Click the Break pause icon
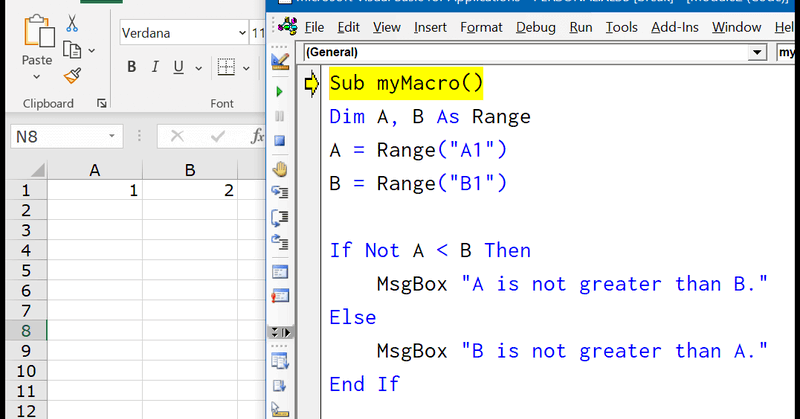 279,116
